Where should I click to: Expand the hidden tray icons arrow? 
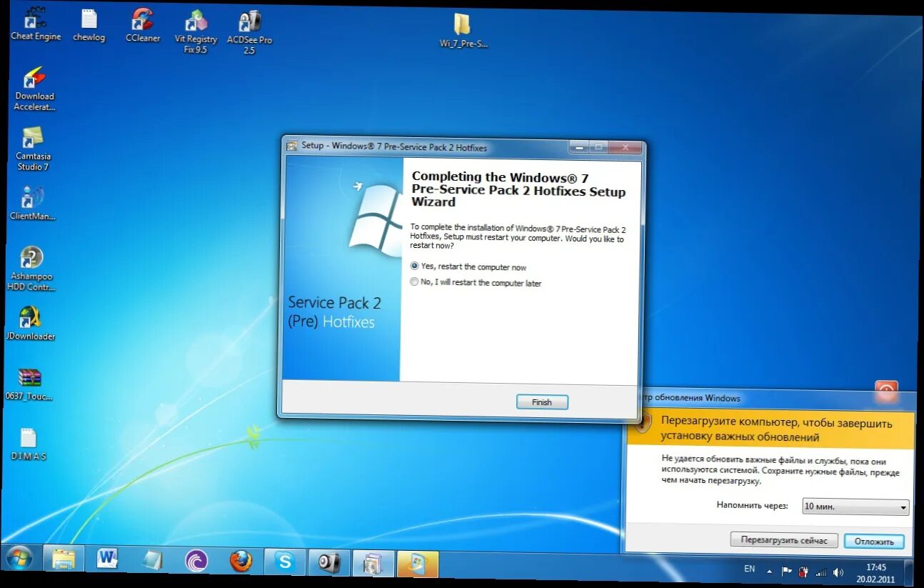[x=769, y=571]
